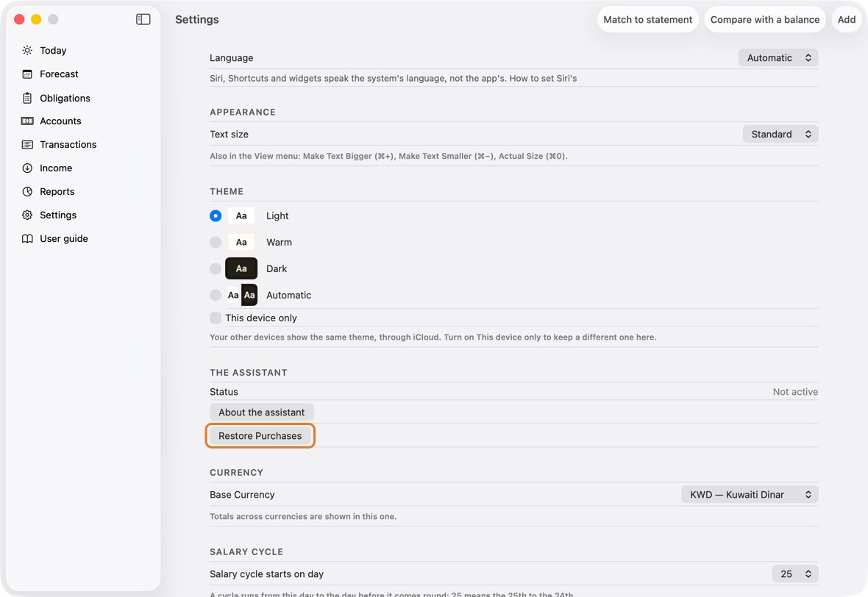
Task: Click the Settings gear icon
Action: [27, 215]
